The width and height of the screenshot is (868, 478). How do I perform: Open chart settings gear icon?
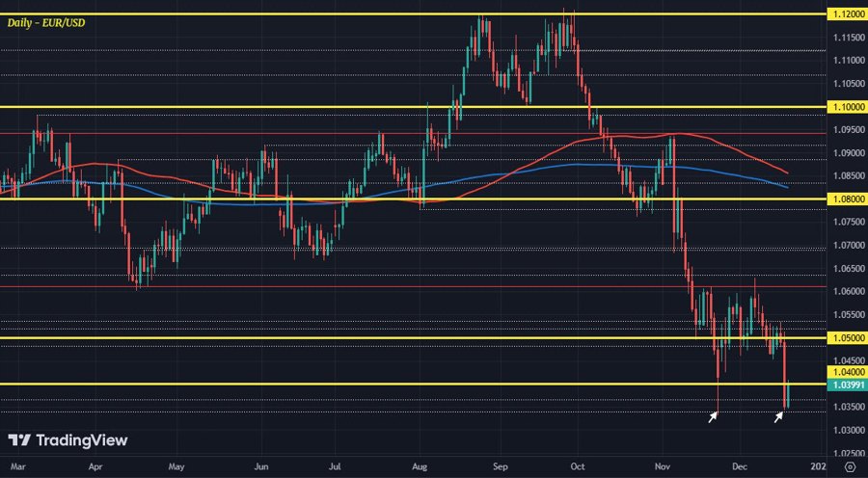[x=850, y=467]
